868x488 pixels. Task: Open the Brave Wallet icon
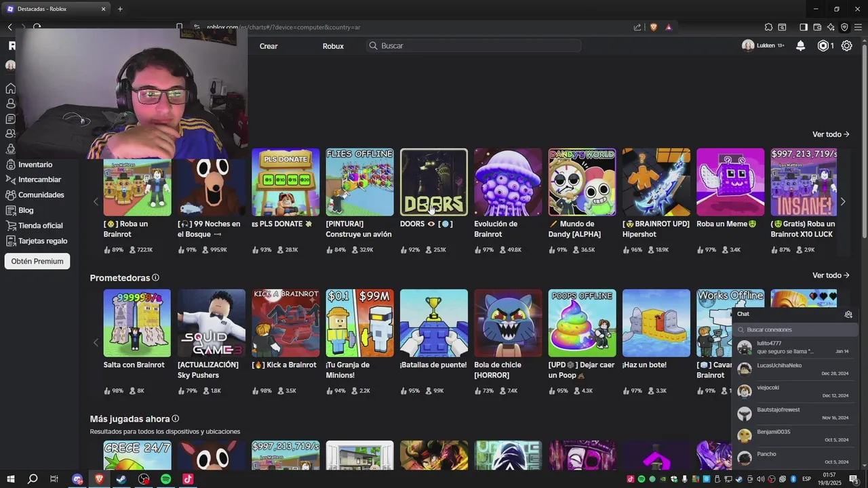tap(817, 27)
